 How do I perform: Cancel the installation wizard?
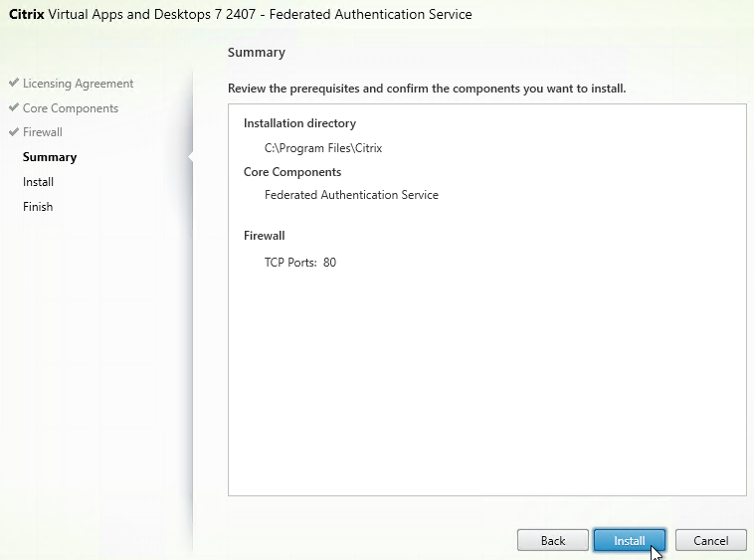pos(710,540)
